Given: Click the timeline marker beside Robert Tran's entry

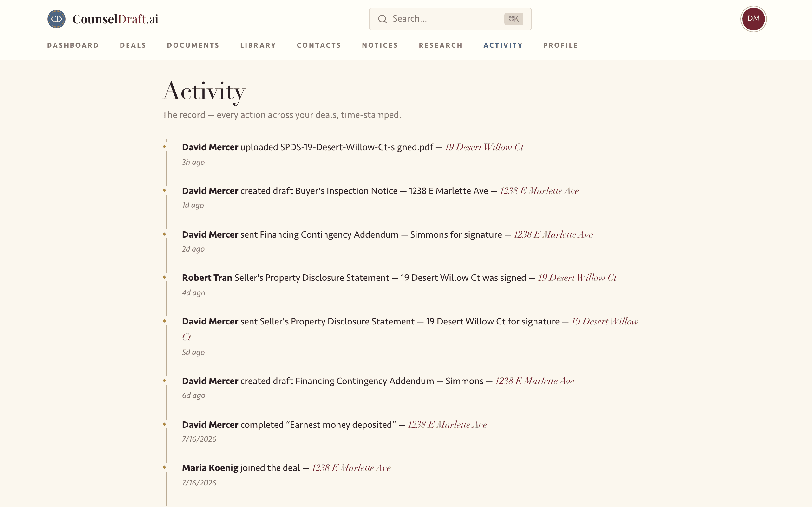Looking at the screenshot, I should 164,277.
